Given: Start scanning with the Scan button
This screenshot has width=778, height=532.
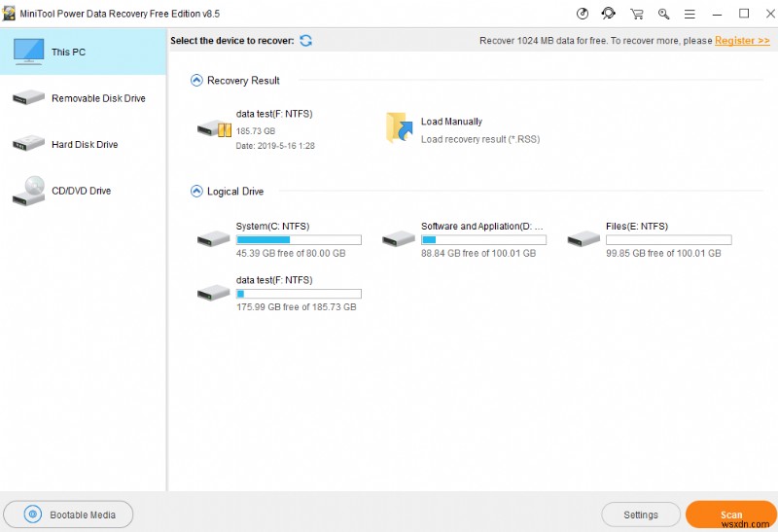Looking at the screenshot, I should click(x=731, y=514).
